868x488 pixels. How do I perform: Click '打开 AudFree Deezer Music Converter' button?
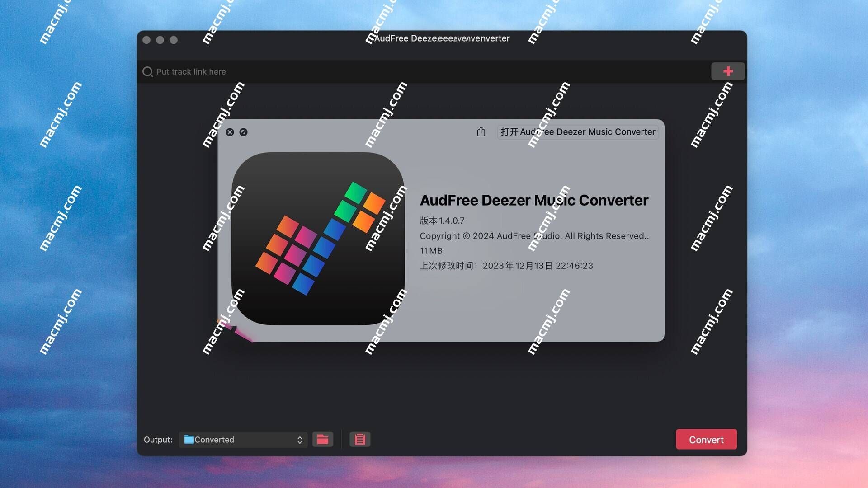tap(577, 132)
